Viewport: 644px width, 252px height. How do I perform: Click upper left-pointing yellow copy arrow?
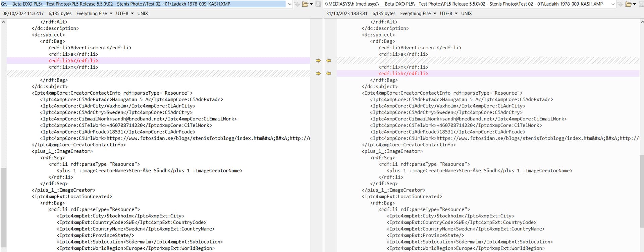click(x=329, y=61)
